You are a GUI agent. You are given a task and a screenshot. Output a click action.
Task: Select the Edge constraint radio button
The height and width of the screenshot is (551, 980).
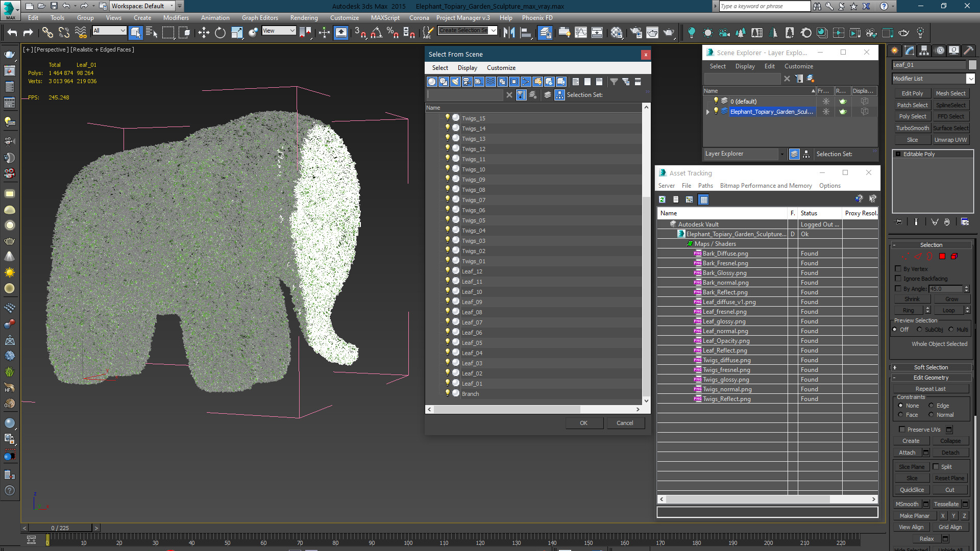click(931, 406)
